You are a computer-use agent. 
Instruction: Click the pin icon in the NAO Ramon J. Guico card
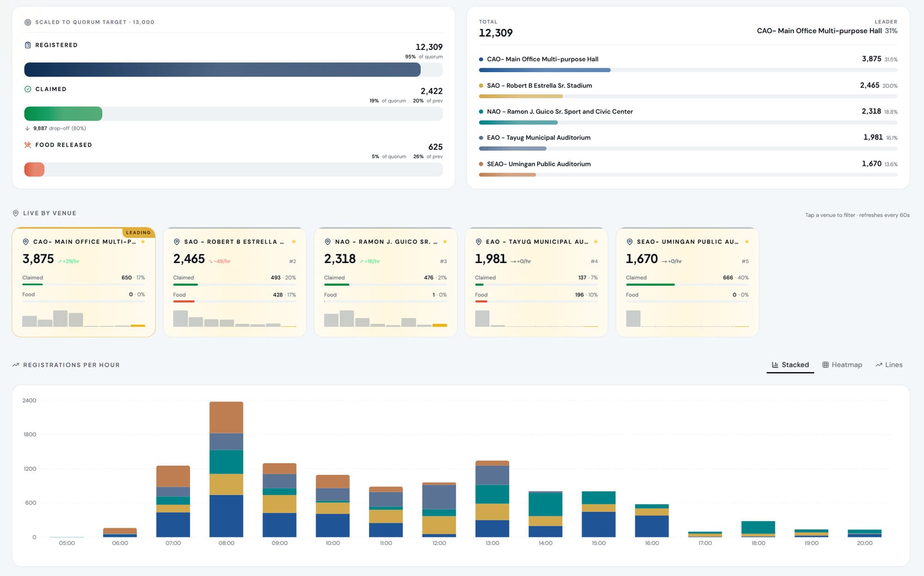point(328,242)
